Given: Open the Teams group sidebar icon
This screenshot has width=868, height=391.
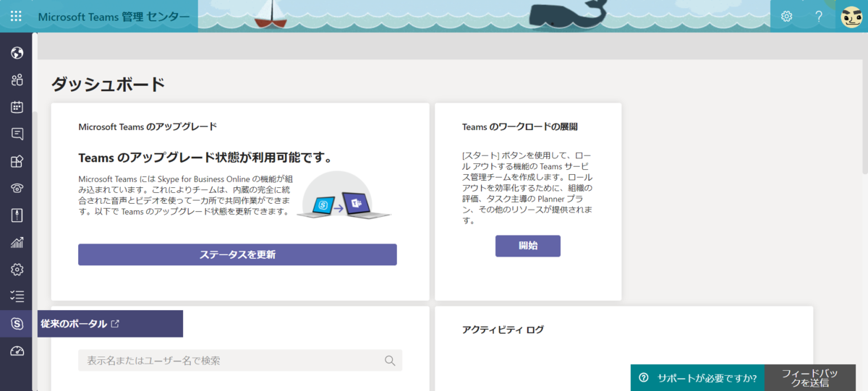Looking at the screenshot, I should 17,80.
